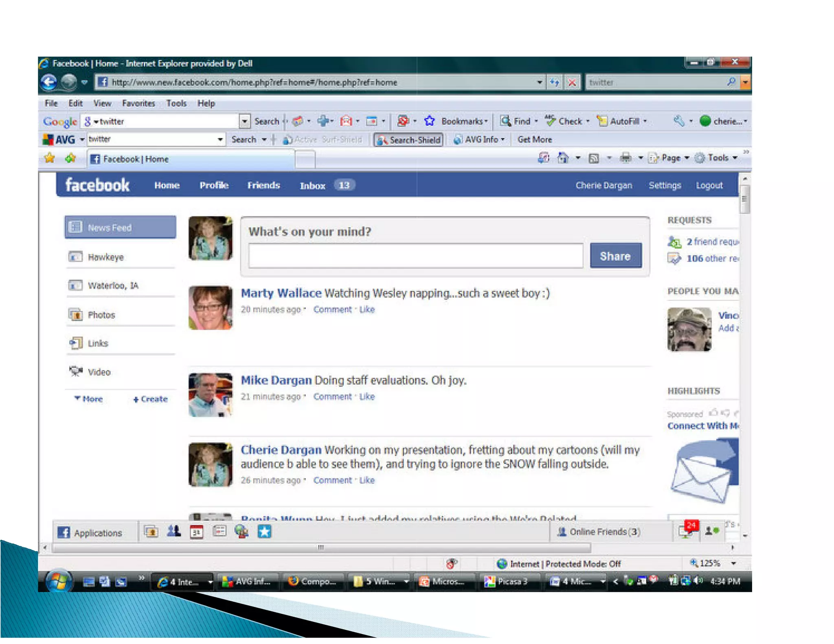Click the Add to Favorites icon
The height and width of the screenshot is (644, 834).
(70, 158)
